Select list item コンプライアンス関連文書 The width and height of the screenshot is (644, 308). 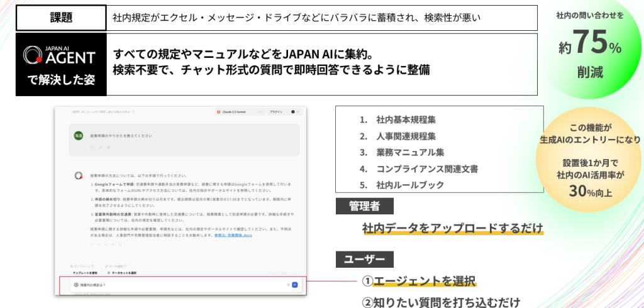point(427,169)
